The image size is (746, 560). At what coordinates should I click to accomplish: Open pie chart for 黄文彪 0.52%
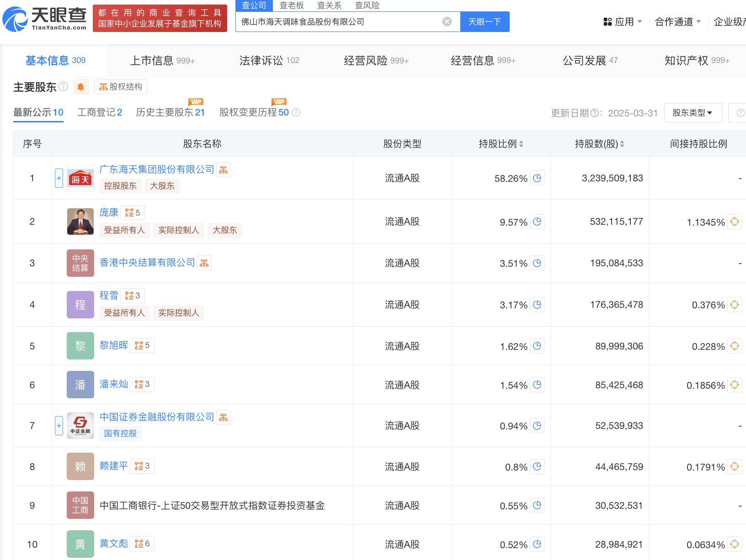click(537, 544)
